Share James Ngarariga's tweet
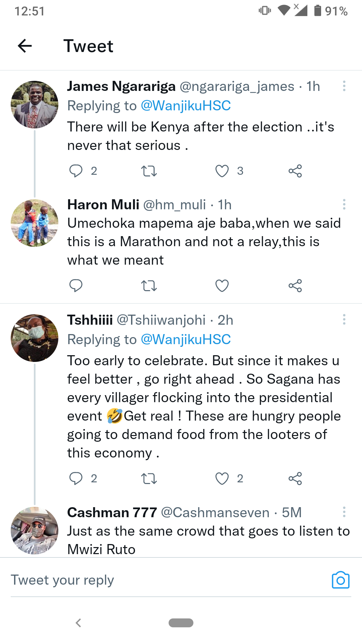The image size is (362, 644). (295, 171)
